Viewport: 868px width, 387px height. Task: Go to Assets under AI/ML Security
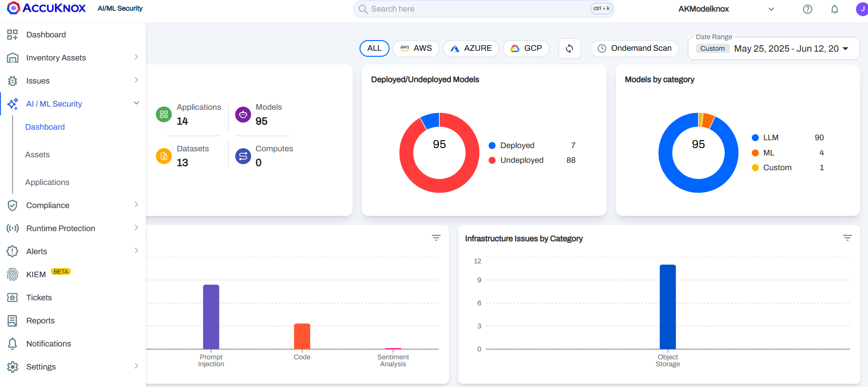pos(37,155)
